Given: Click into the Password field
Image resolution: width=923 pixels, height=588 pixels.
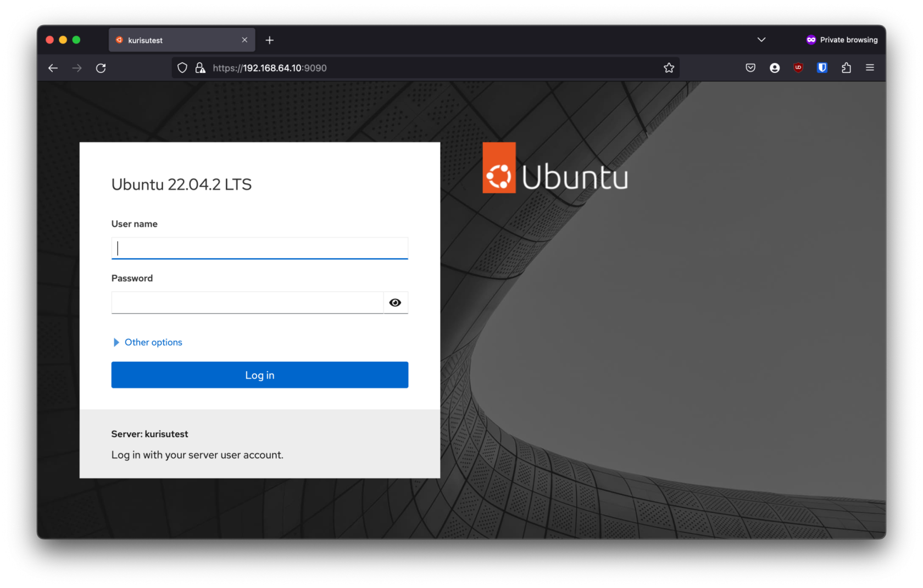Looking at the screenshot, I should [x=247, y=303].
